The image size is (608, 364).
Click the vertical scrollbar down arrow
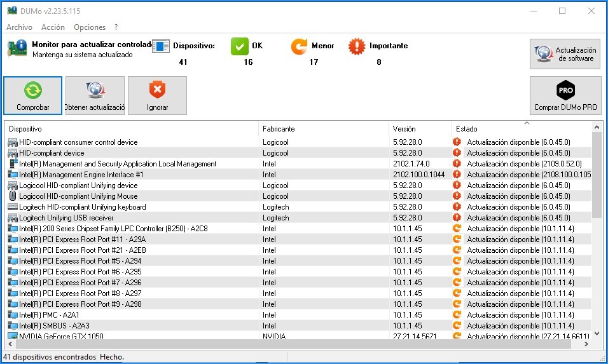pos(597,334)
